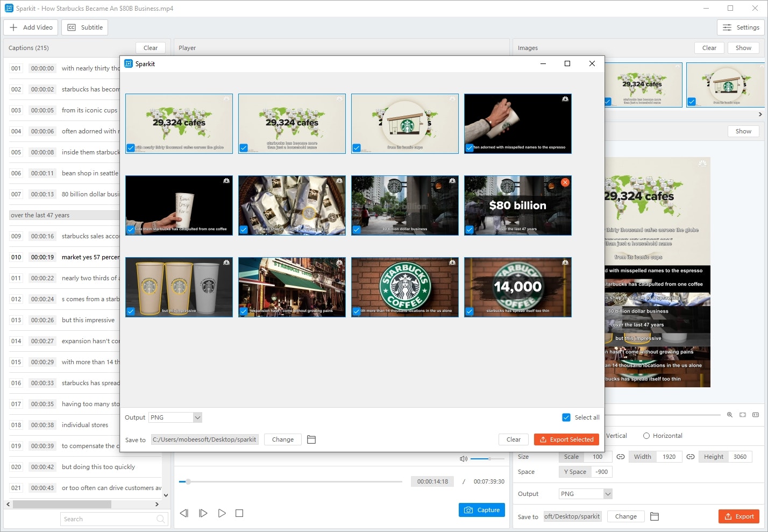Click the fit-to-window icon beside zoom
Image resolution: width=768 pixels, height=532 pixels.
coord(743,415)
